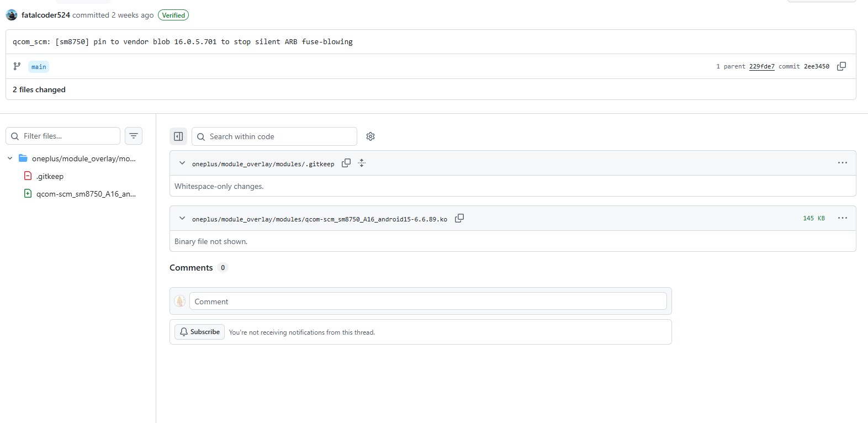Screen dimensions: 868x423
Task: Open the file filter options button
Action: [x=134, y=136]
